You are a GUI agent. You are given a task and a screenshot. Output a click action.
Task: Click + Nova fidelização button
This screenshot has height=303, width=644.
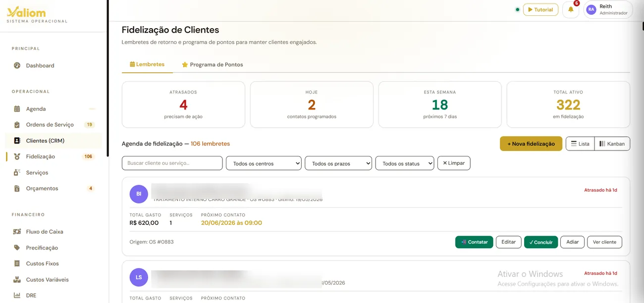pyautogui.click(x=531, y=144)
